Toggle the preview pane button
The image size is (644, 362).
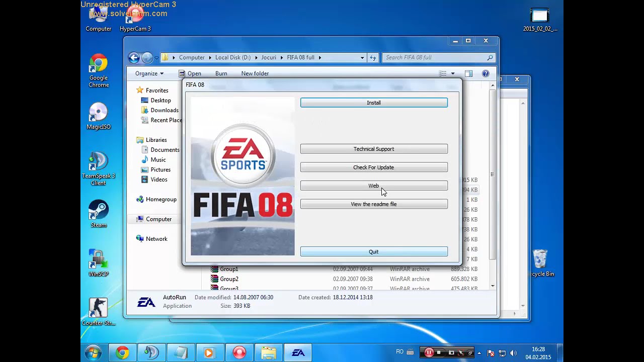point(468,74)
